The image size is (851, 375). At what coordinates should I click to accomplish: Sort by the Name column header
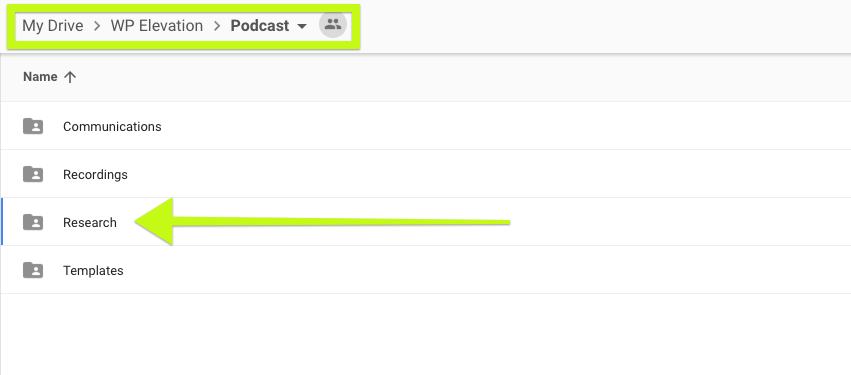click(x=40, y=77)
